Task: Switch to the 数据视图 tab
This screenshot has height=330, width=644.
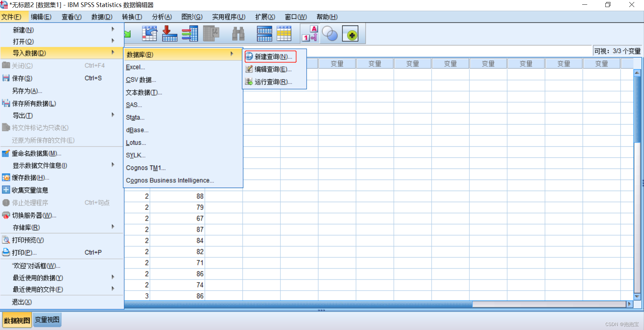Action: (x=17, y=320)
